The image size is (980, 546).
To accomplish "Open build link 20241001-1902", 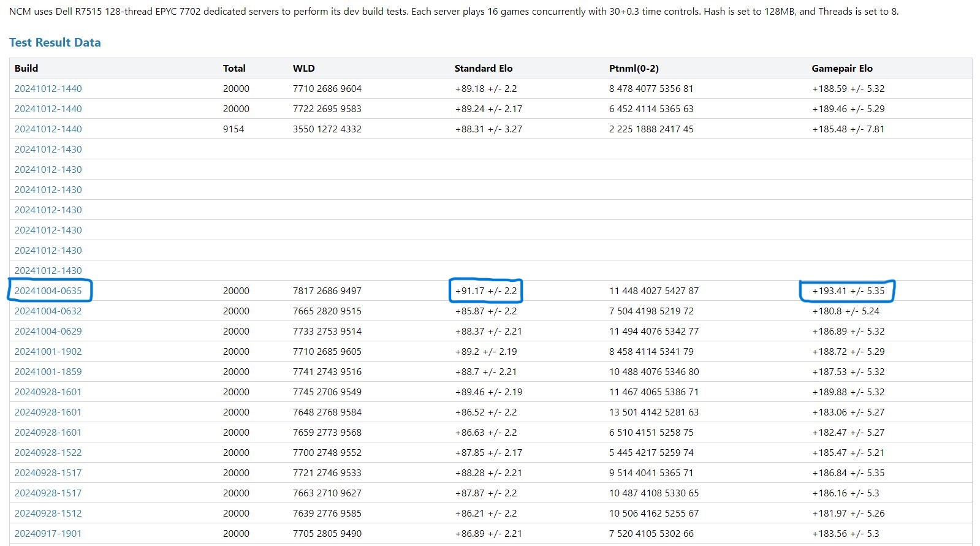I will click(x=48, y=351).
